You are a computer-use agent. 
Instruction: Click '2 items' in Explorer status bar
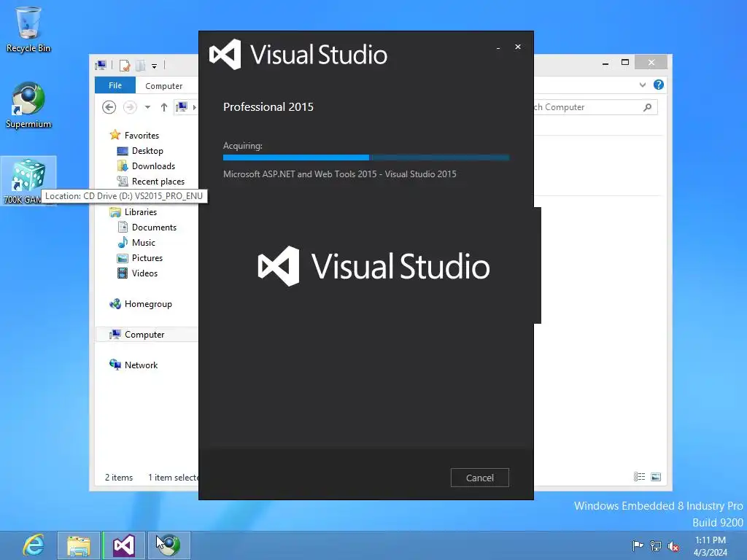(x=119, y=477)
